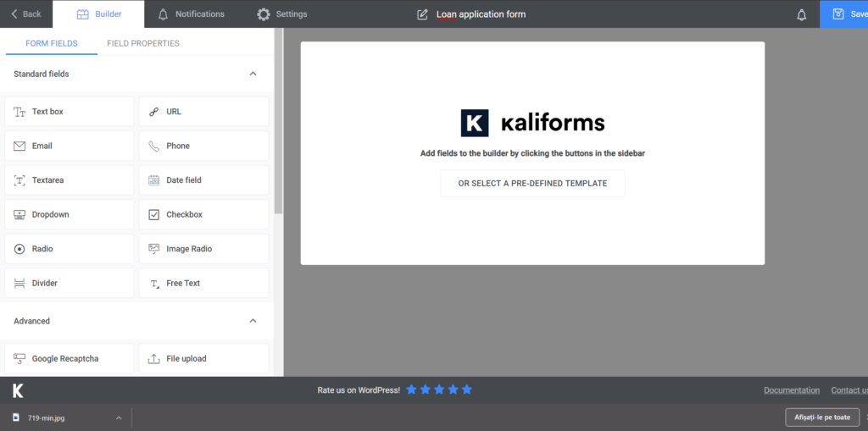Switch to Field Properties tab

(143, 43)
